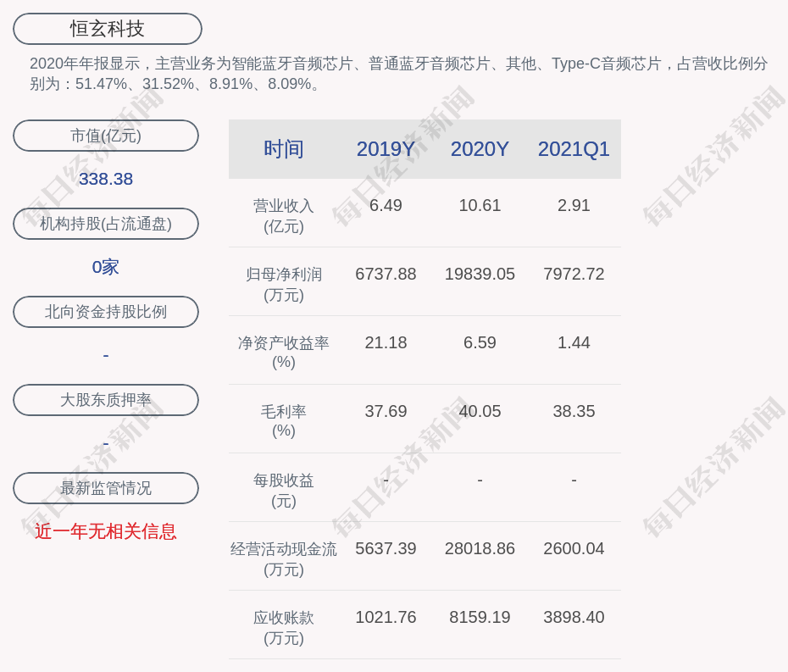Click the 经营活动现金流(万元) row label
Screen dimensions: 788x672
pos(284,559)
